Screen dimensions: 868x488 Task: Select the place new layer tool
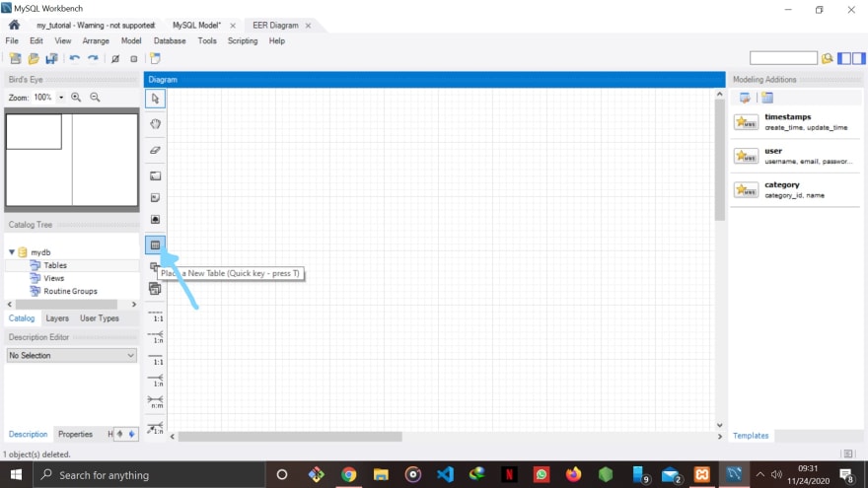[155, 175]
